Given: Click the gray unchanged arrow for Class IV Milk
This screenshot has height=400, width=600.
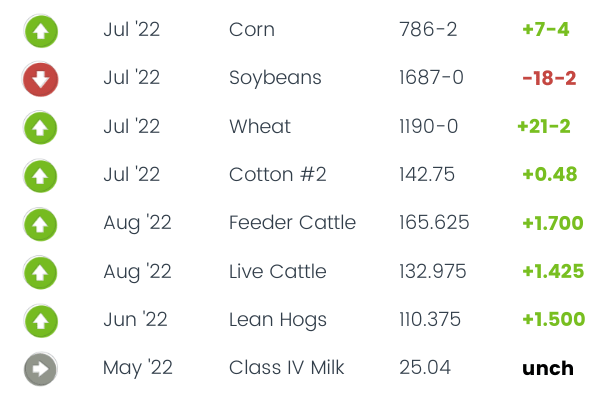Looking at the screenshot, I should [41, 369].
